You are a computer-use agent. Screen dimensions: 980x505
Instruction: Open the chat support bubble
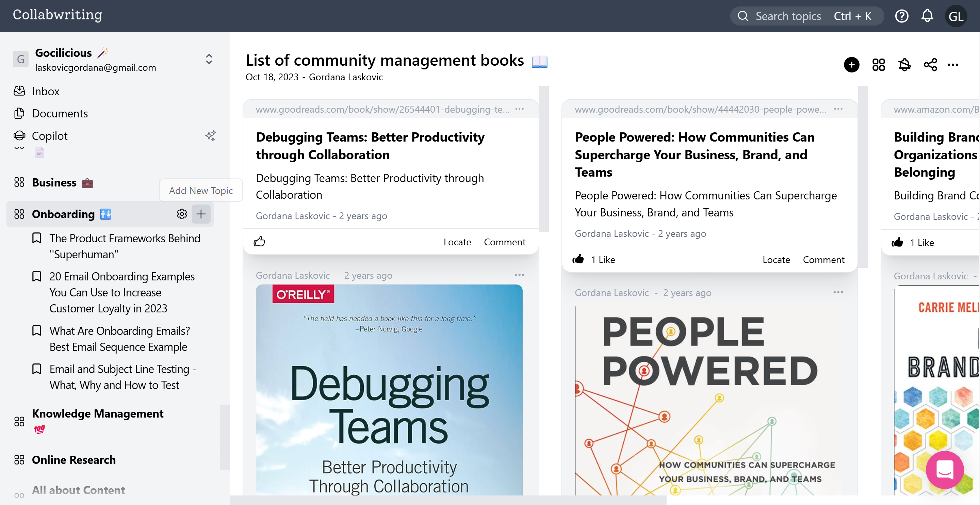click(945, 470)
